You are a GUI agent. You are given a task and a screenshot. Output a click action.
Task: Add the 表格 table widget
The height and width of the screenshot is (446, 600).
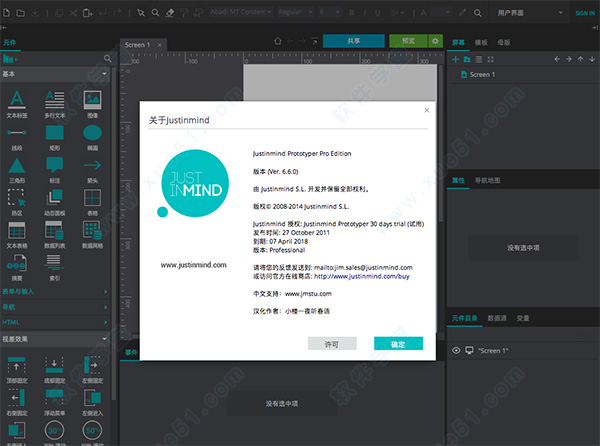pos(92,203)
